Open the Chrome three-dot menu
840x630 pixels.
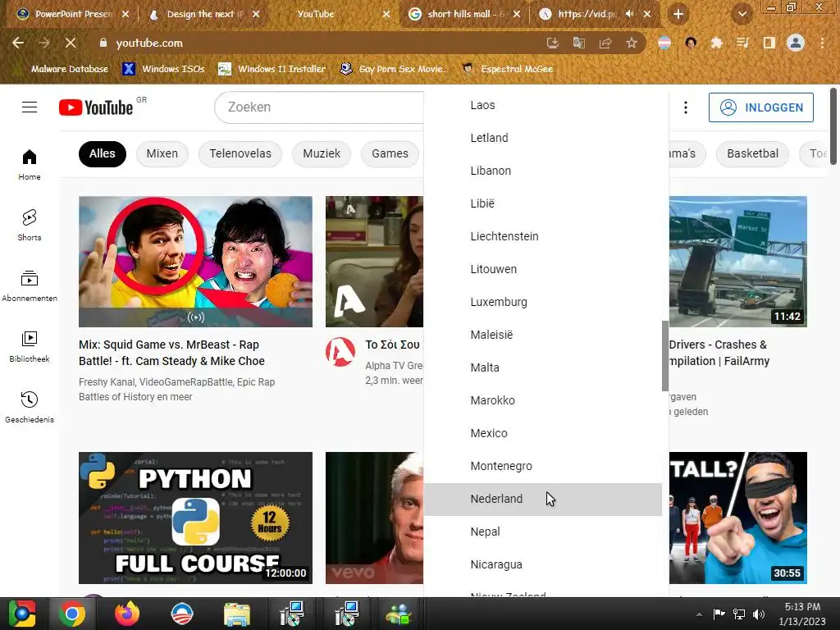coord(822,43)
